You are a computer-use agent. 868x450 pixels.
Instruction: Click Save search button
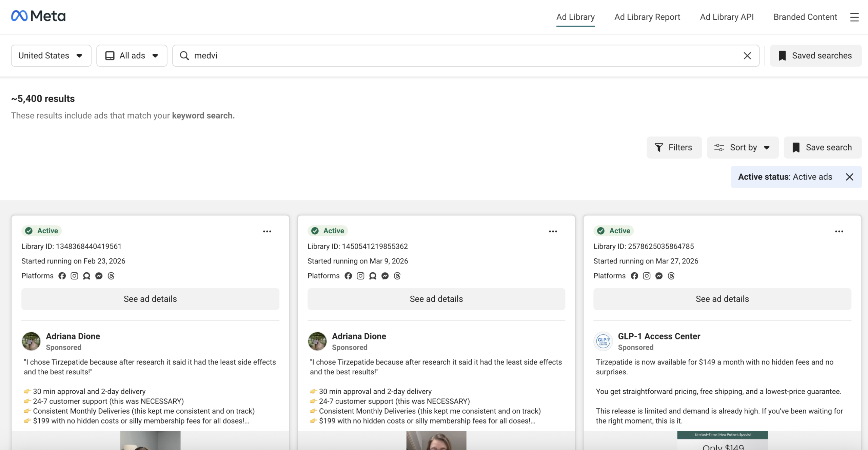click(822, 148)
